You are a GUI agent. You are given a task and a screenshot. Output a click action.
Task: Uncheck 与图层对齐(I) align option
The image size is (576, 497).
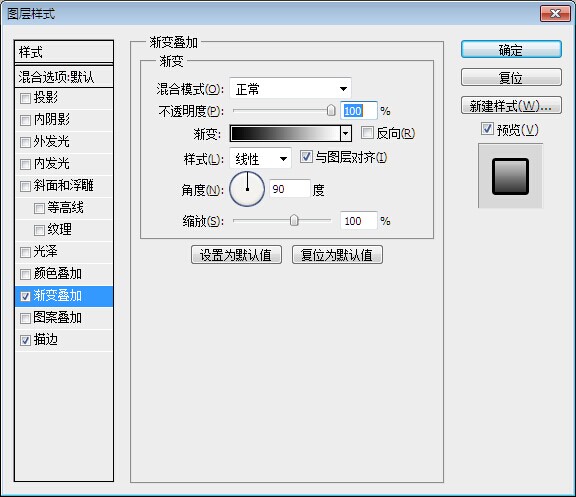(x=306, y=156)
